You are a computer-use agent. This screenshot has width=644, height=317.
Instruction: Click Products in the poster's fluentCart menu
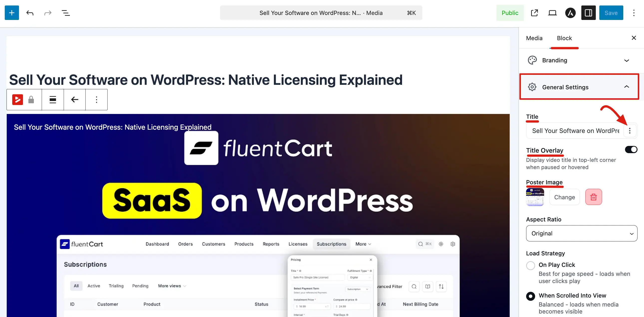click(x=244, y=244)
